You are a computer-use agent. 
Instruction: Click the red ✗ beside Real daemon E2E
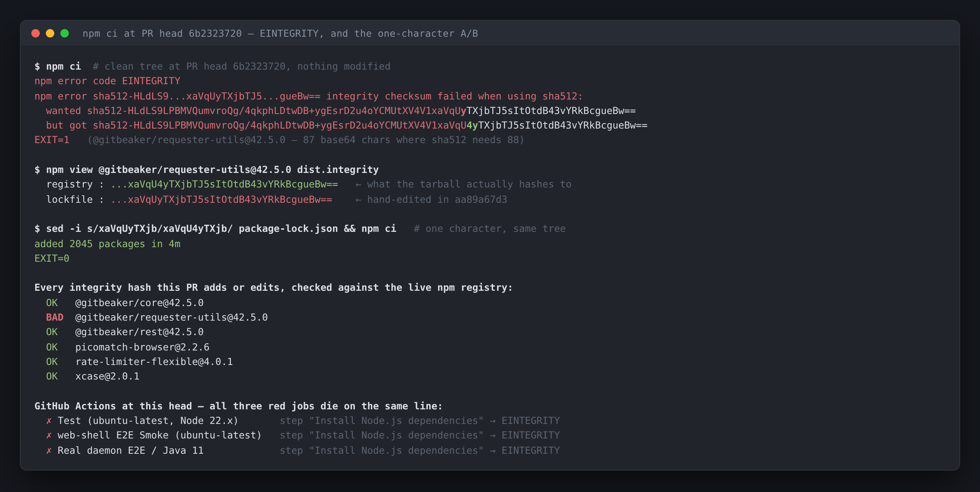click(x=49, y=451)
